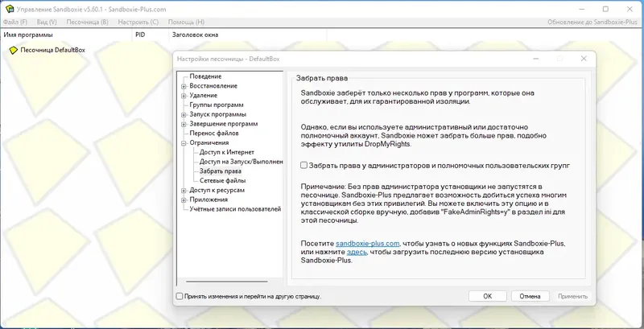Select Поведение in settings tree
Viewport: 644px width, 329px height.
[x=205, y=76]
